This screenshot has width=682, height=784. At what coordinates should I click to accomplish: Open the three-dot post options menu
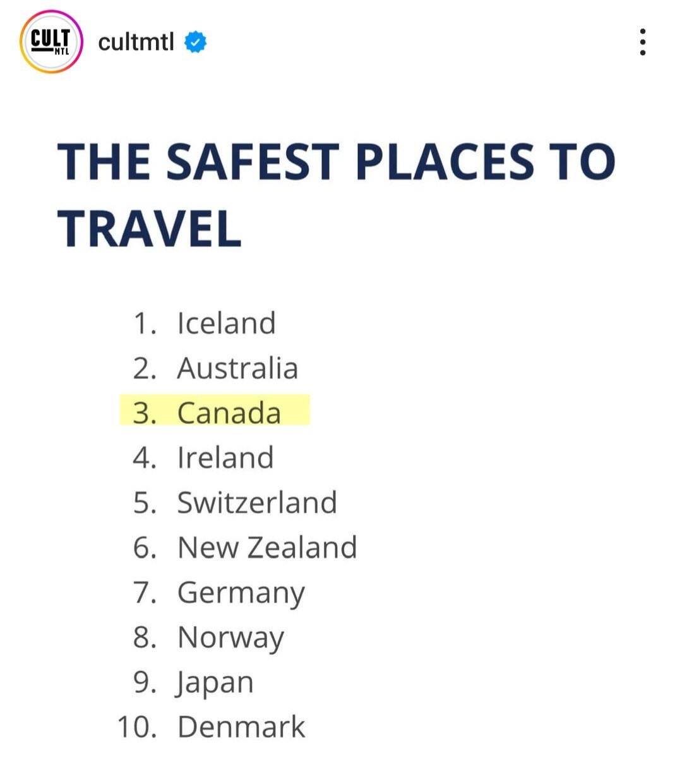pos(642,42)
